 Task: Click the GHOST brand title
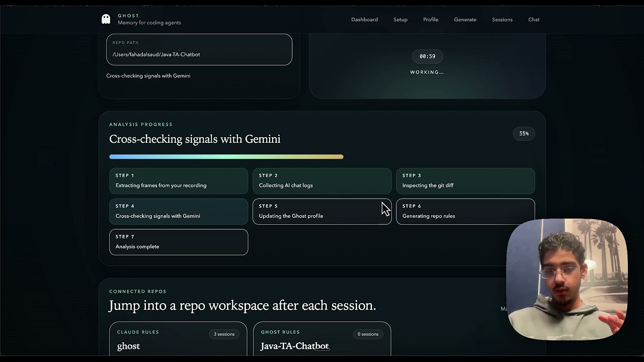point(128,16)
